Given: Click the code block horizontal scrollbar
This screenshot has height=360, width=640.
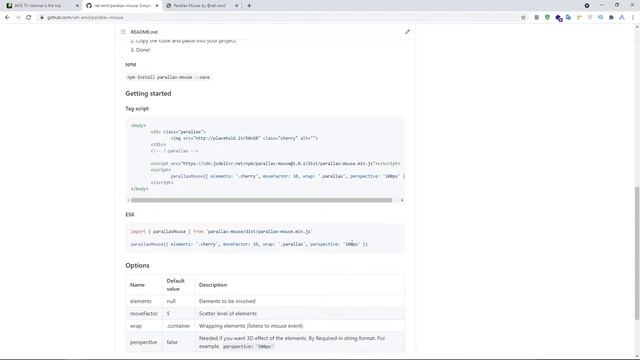Looking at the screenshot, I should pyautogui.click(x=261, y=200).
